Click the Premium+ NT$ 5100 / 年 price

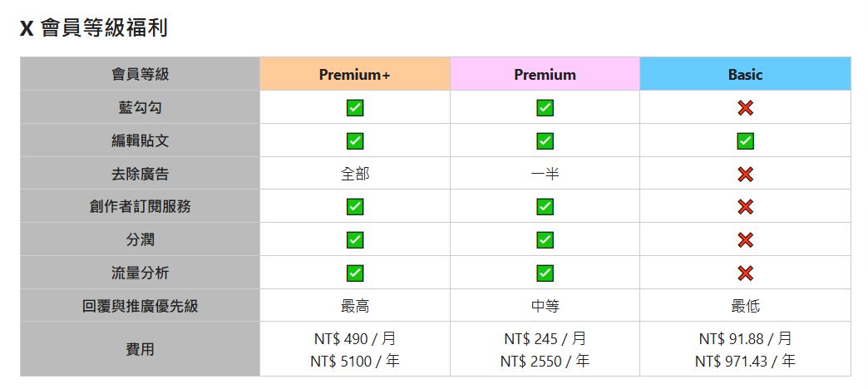(355, 362)
